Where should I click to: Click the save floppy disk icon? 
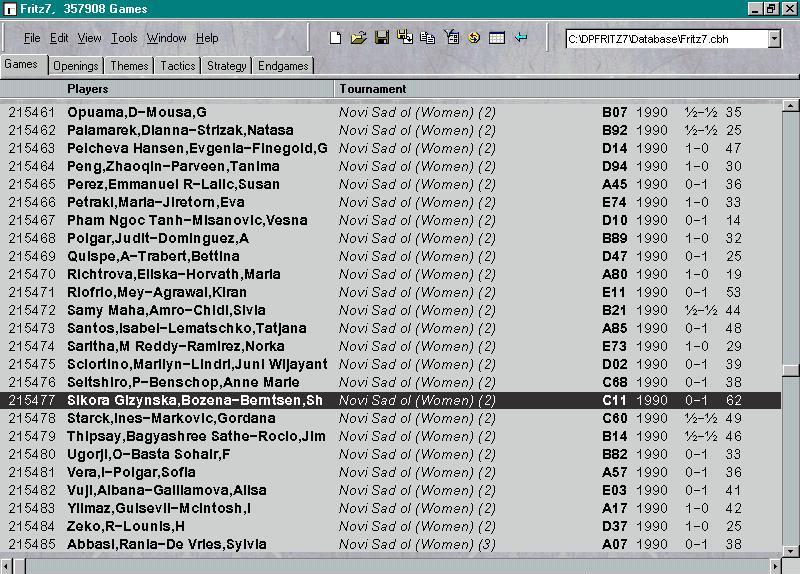[382, 38]
